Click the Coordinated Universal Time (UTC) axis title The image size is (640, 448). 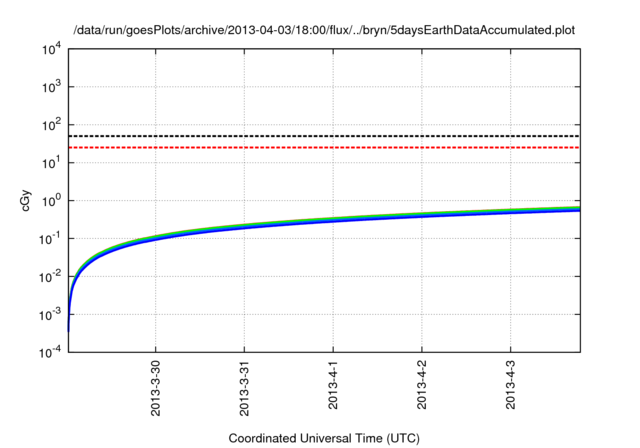click(324, 439)
